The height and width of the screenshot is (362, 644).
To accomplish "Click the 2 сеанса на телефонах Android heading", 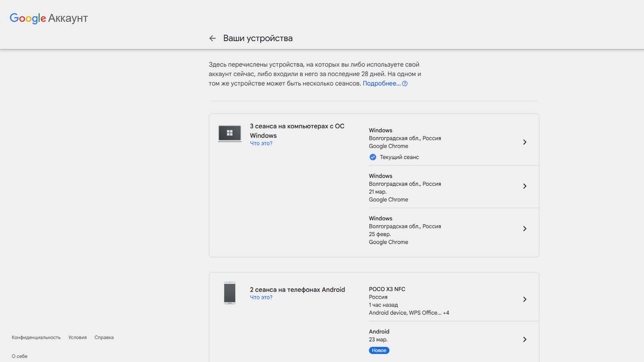I will coord(297,290).
